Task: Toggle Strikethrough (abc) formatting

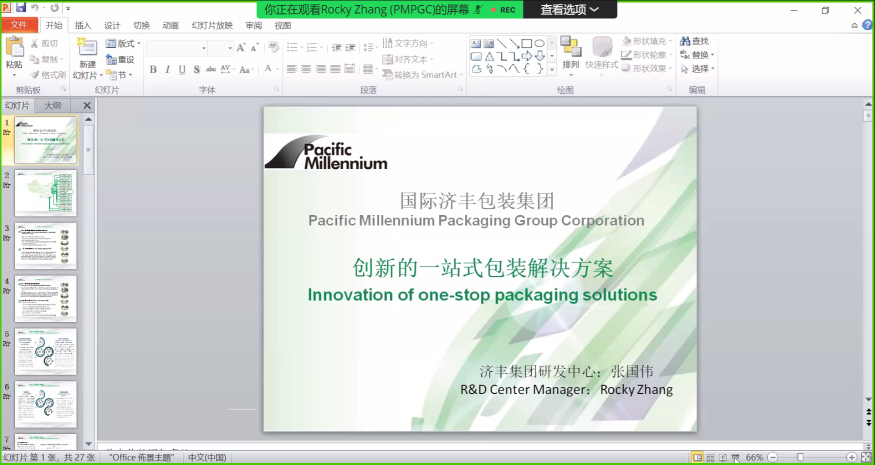Action: click(x=211, y=70)
